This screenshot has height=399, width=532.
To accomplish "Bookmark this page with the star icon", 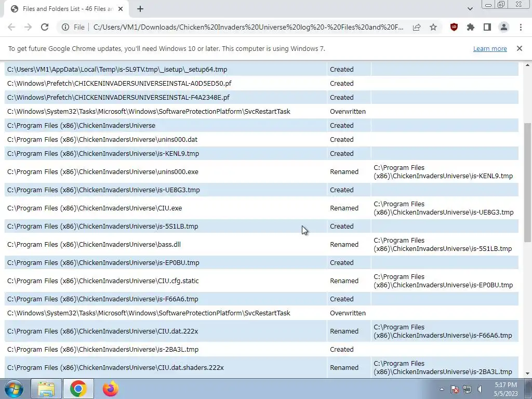I will click(433, 27).
